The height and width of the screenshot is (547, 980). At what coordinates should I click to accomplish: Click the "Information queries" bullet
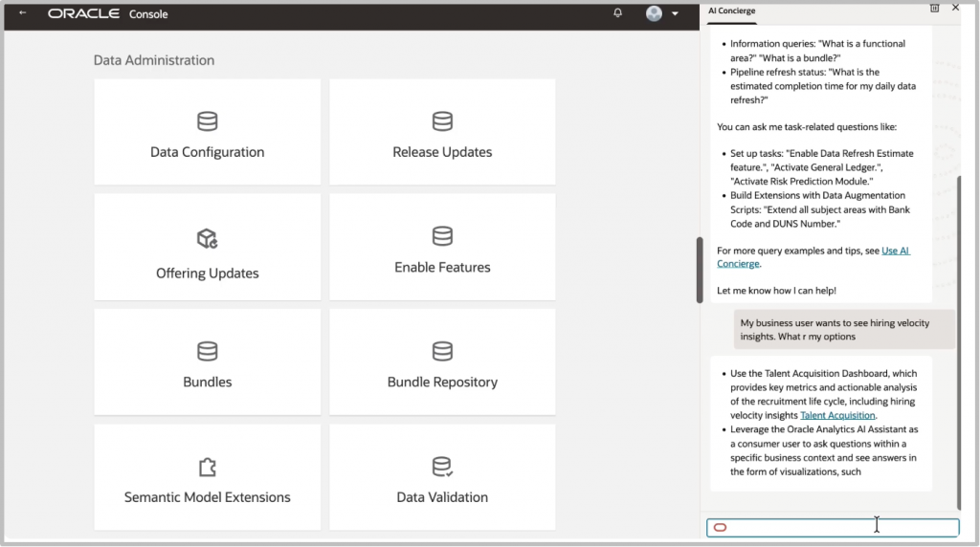(x=817, y=51)
